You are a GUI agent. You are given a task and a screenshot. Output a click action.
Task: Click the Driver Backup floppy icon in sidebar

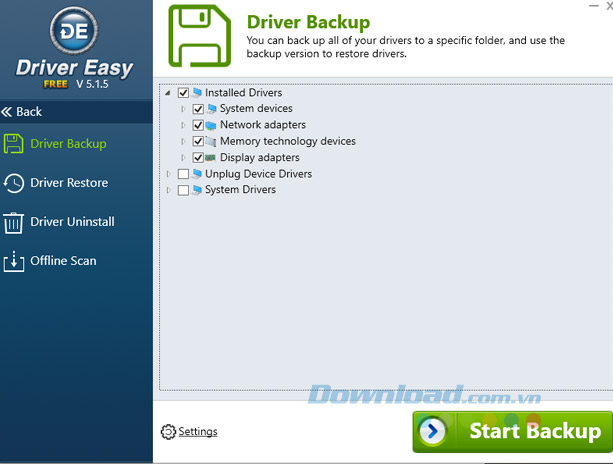(x=14, y=143)
